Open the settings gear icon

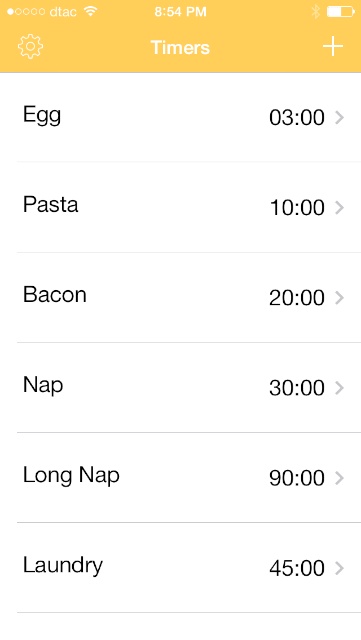coord(31,47)
